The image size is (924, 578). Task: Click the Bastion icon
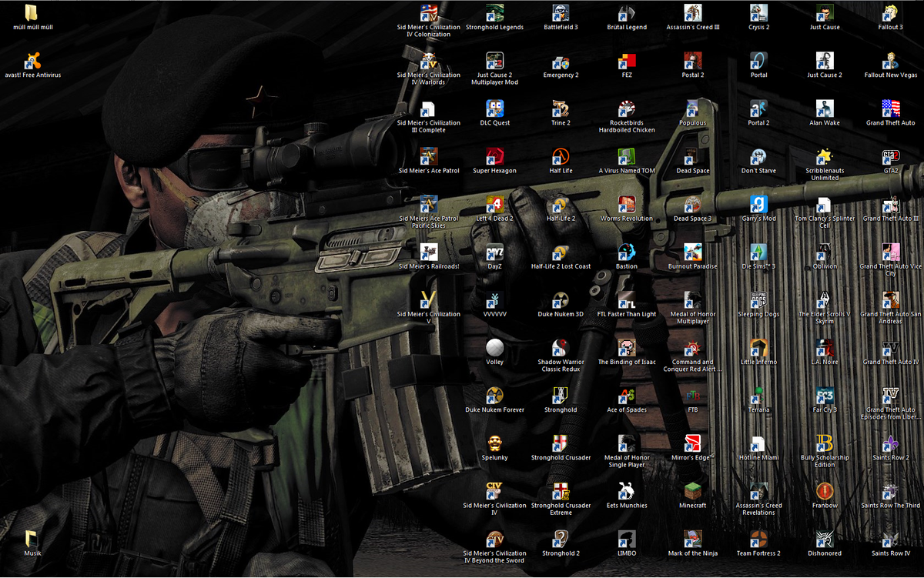point(627,252)
